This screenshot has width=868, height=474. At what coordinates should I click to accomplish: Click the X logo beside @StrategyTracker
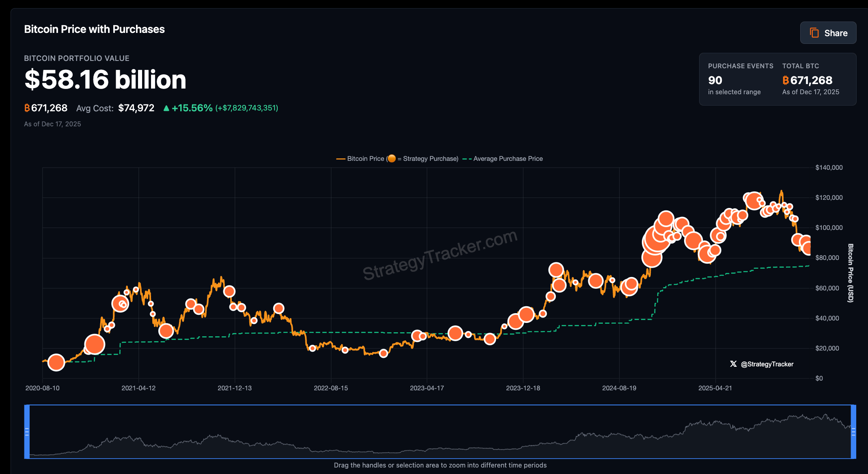point(733,364)
